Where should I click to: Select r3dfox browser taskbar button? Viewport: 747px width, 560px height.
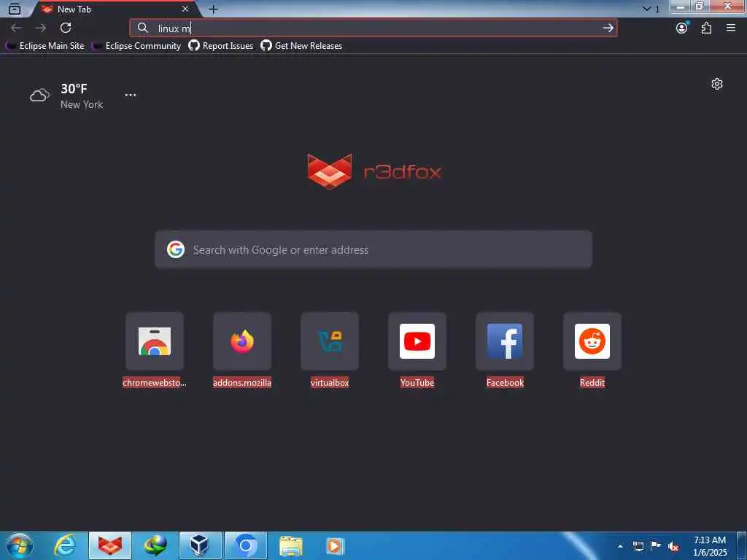[x=110, y=545]
